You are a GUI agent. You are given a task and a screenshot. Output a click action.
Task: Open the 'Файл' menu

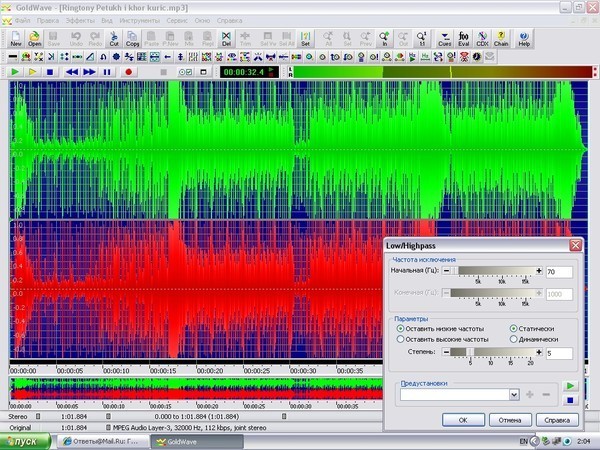[23, 21]
